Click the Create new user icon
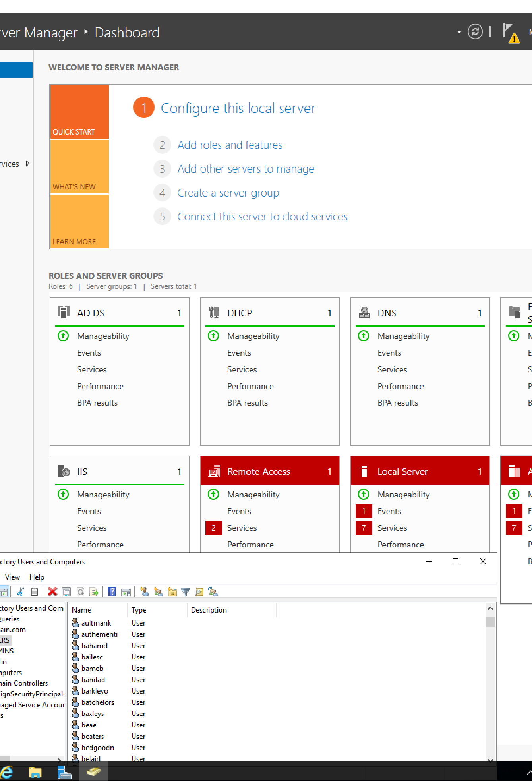The height and width of the screenshot is (781, 532). (145, 592)
